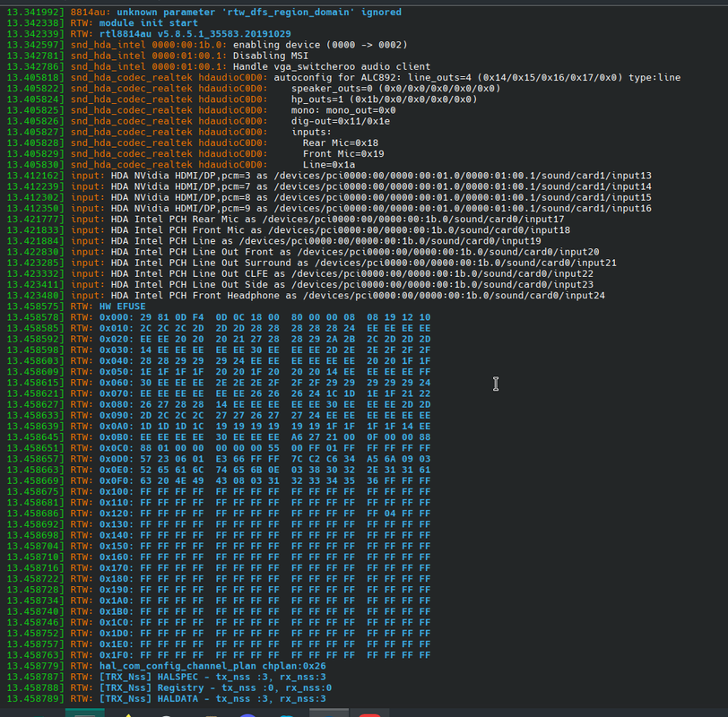Click the 'mono: mono_out=0x0' line

201,110
